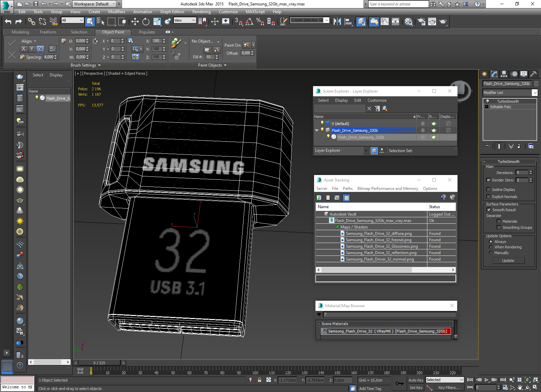
Task: Check Separate by Smoothing Groups
Action: 499,227
